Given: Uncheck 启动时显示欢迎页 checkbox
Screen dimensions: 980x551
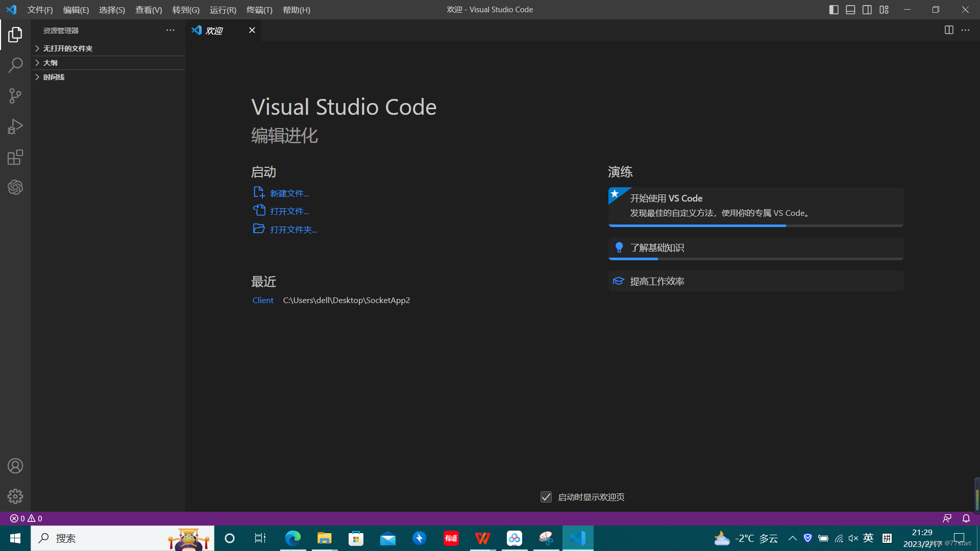Looking at the screenshot, I should click(546, 497).
